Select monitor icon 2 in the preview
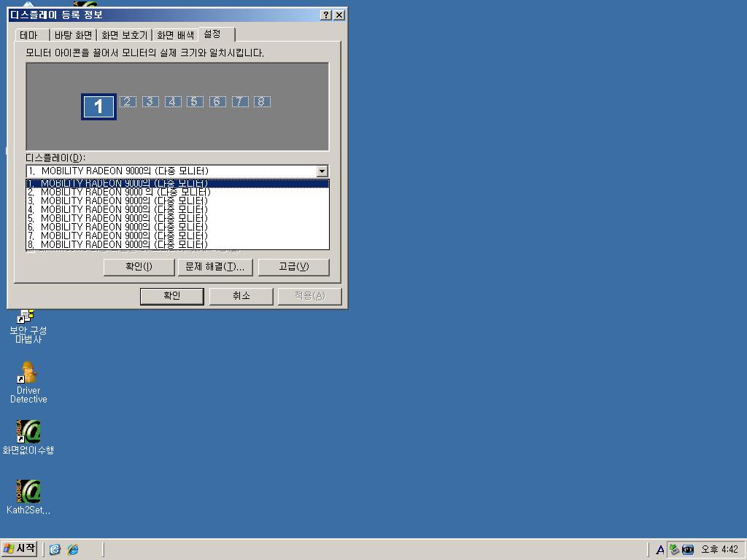Screen dimensions: 747x560 click(128, 101)
